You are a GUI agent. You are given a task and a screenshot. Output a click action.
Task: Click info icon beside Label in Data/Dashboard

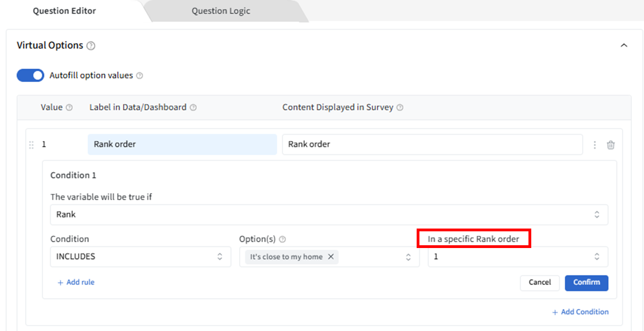pos(193,108)
